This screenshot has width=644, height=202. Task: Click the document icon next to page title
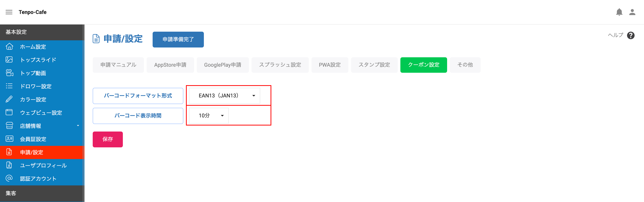[x=96, y=39]
